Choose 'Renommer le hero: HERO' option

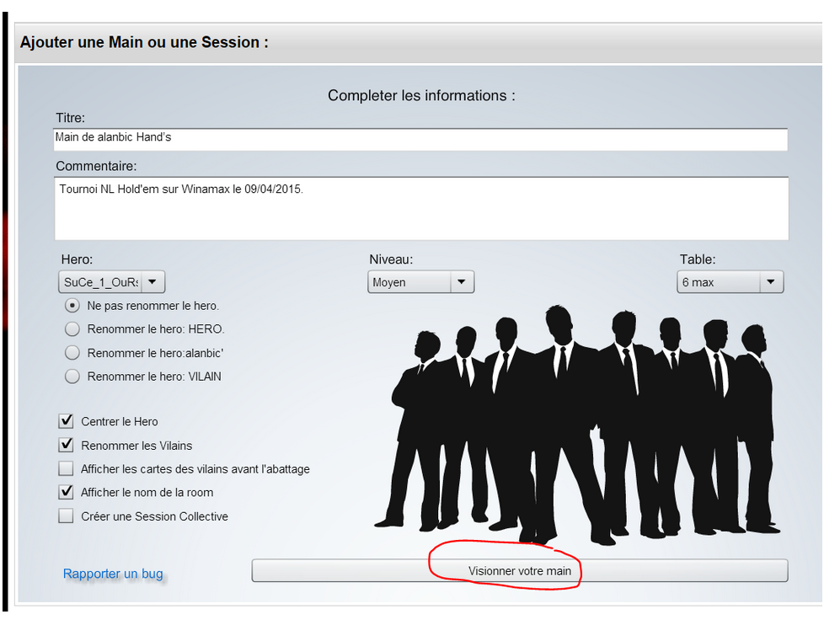(x=72, y=329)
